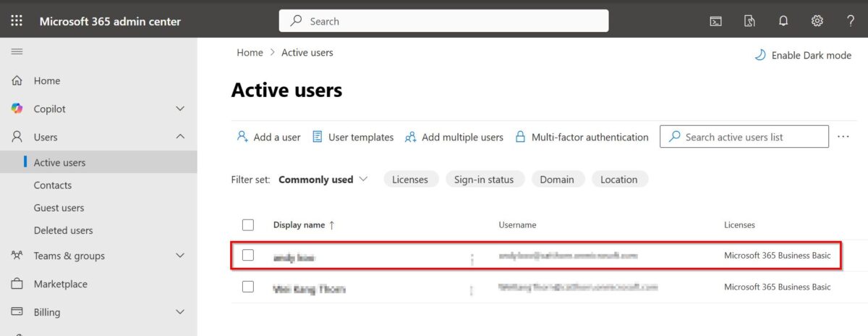Open the app launcher waffle icon
Image resolution: width=868 pixels, height=336 pixels.
tap(17, 21)
